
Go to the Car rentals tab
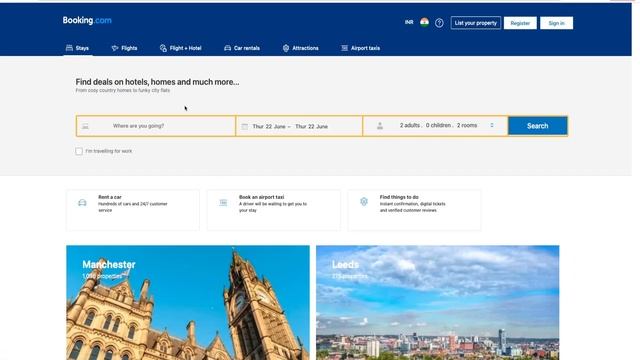coord(242,48)
